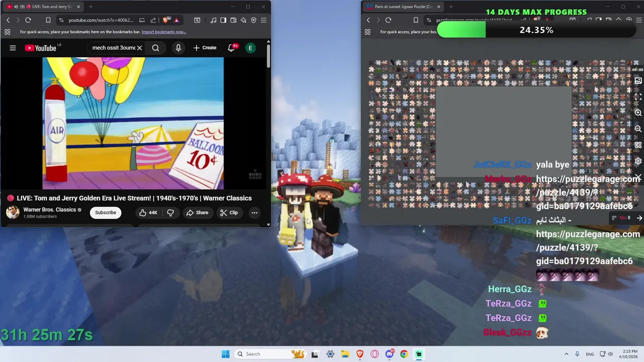This screenshot has height=362, width=644.
Task: Toggle the Brave sidebar panel
Action: [x=223, y=20]
